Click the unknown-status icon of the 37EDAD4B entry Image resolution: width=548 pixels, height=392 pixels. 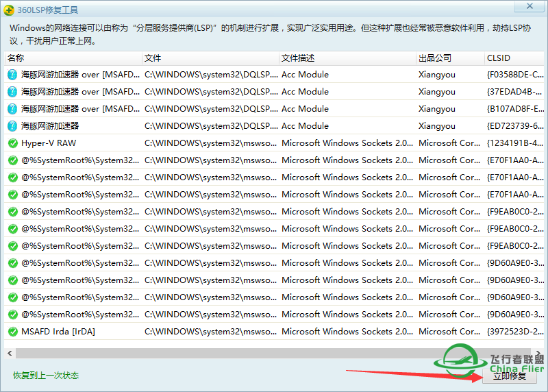pos(12,92)
